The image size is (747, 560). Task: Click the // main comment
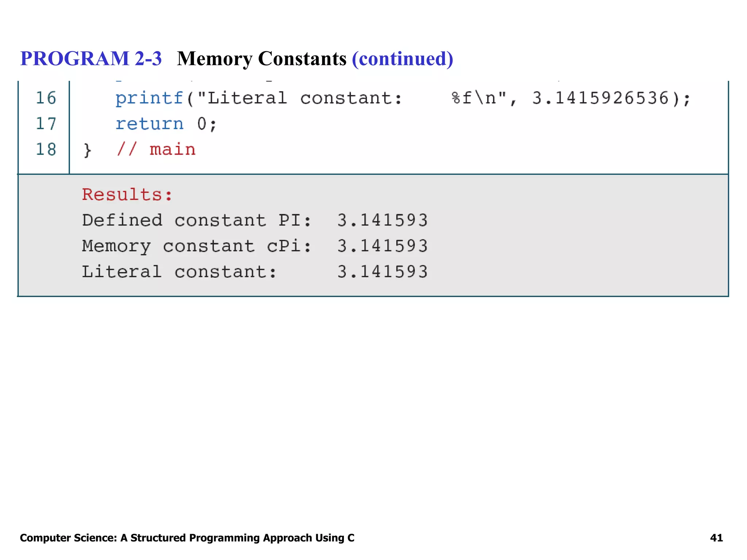[156, 149]
